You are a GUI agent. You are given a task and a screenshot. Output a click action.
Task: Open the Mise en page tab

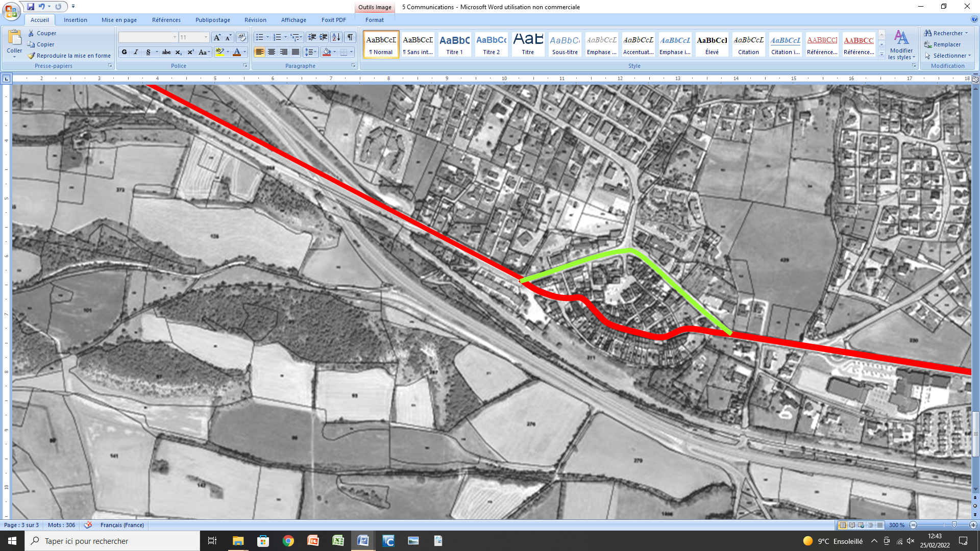pyautogui.click(x=119, y=20)
